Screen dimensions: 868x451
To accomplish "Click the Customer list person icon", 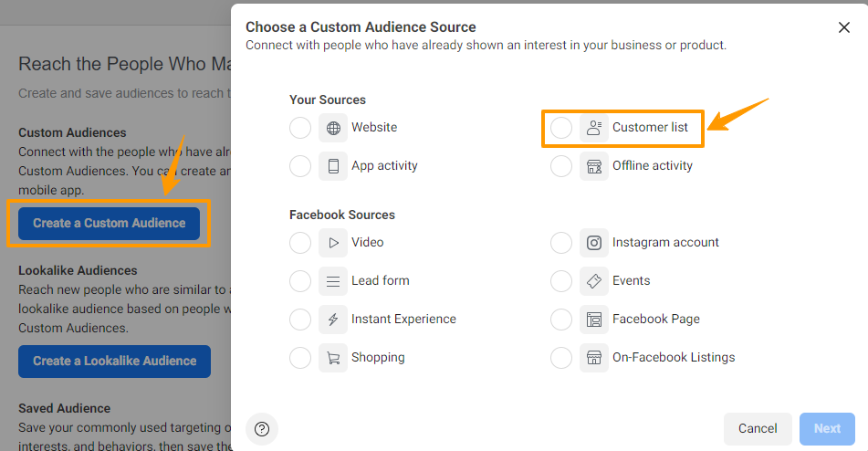I will [x=594, y=128].
